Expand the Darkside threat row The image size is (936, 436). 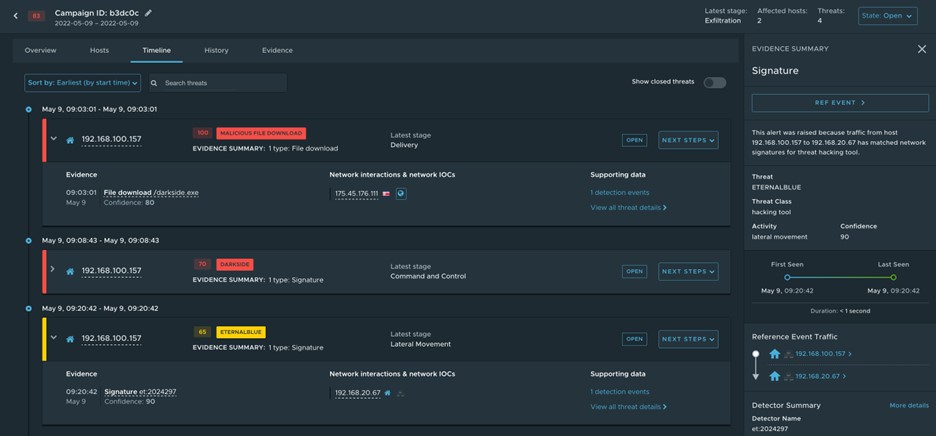(x=53, y=269)
